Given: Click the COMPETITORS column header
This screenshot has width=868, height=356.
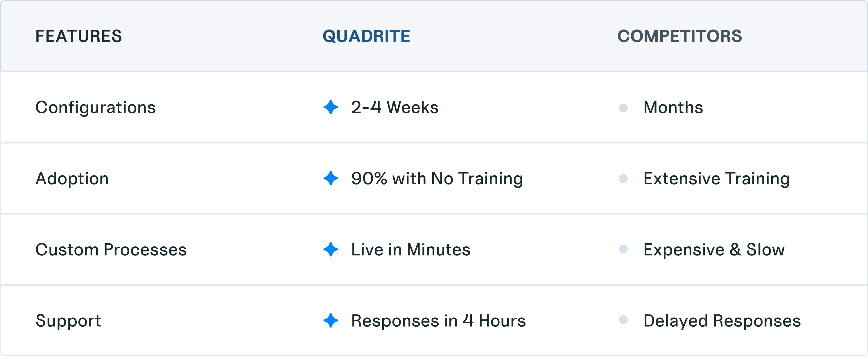Looking at the screenshot, I should tap(680, 36).
